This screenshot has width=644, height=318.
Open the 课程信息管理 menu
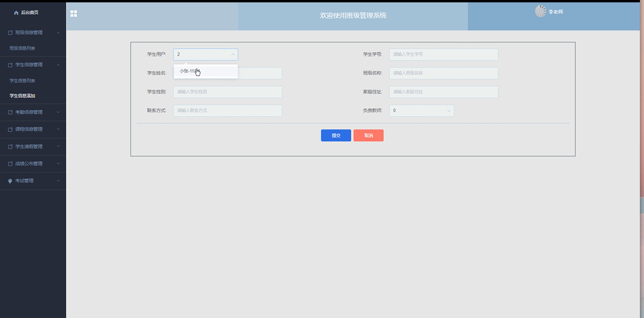click(x=33, y=130)
